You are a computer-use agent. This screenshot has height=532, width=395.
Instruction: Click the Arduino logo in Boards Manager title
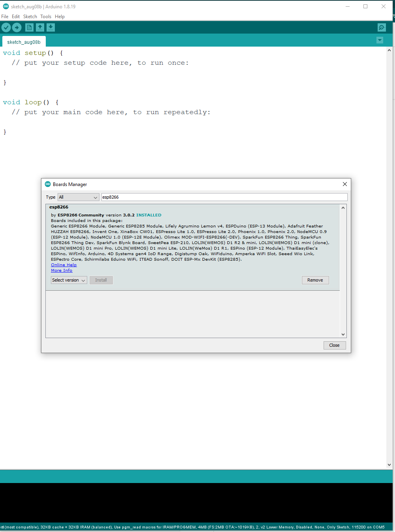48,184
